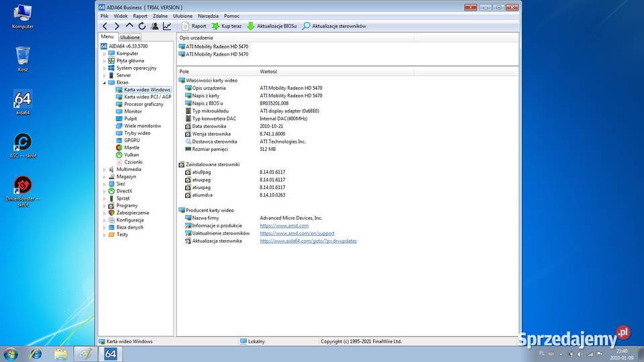Launch Internet Explorer from the taskbar
The height and width of the screenshot is (362, 644).
tap(36, 354)
